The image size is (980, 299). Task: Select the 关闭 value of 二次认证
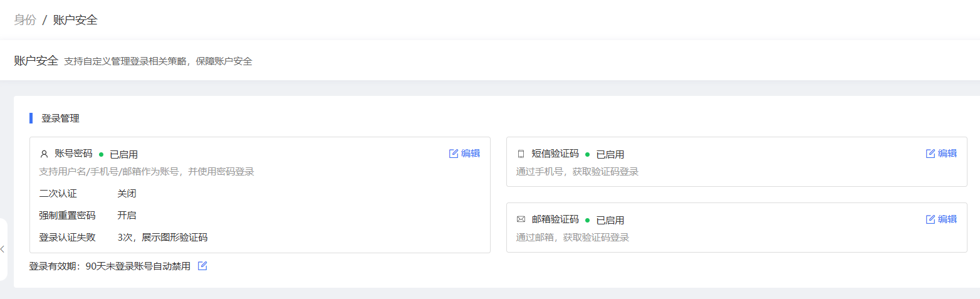pos(127,194)
